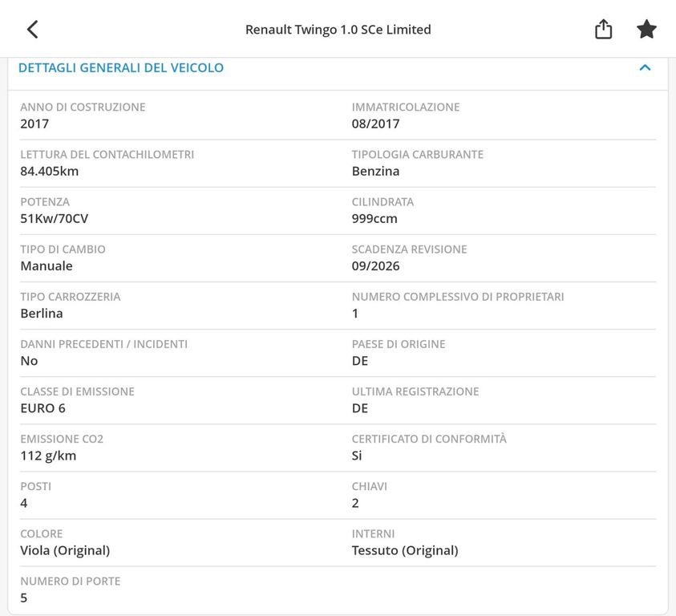Viewport: 676px width, 616px height.
Task: Select the Interni label
Action: [373, 534]
